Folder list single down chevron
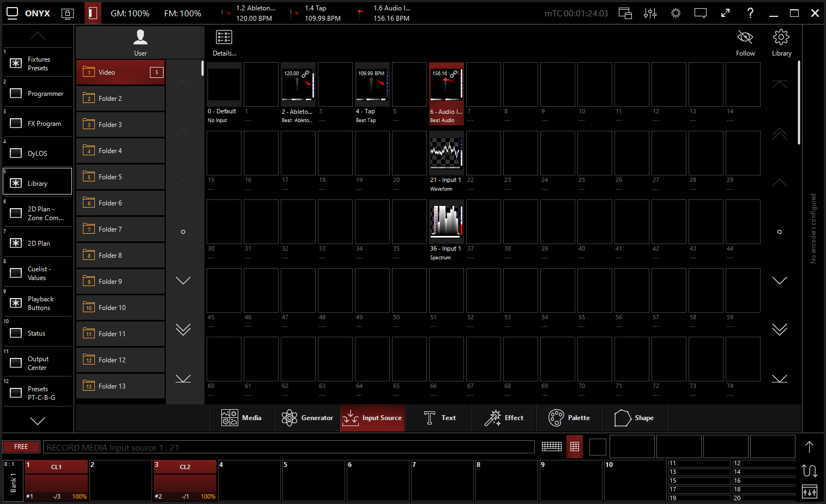 coord(183,281)
